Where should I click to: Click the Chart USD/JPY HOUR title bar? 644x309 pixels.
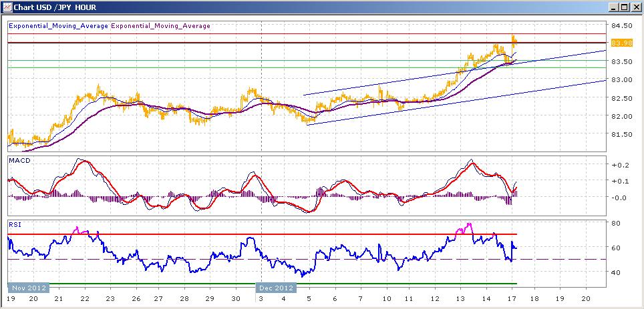pyautogui.click(x=304, y=7)
